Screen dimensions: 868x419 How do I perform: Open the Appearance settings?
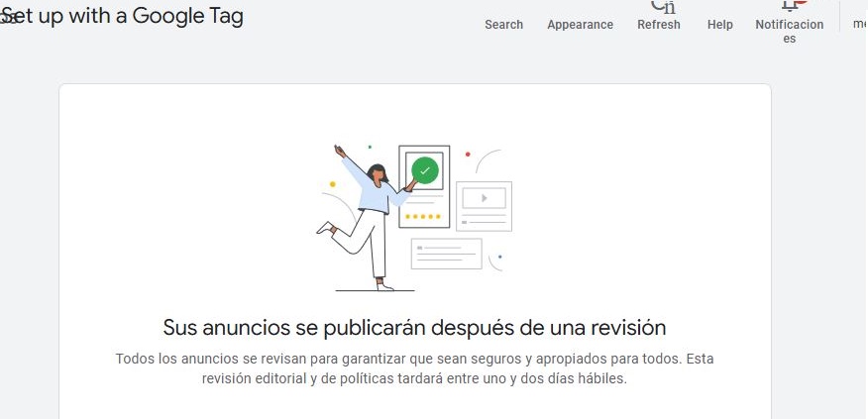tap(580, 24)
